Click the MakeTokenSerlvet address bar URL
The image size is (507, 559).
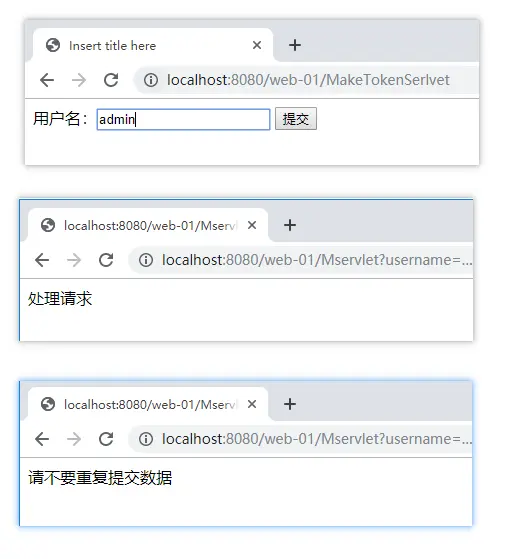(x=308, y=80)
